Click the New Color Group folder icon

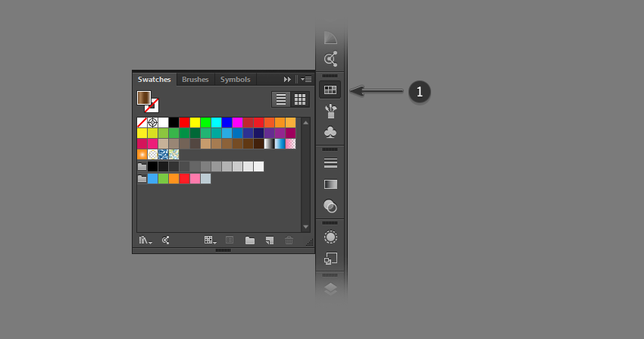(x=250, y=240)
